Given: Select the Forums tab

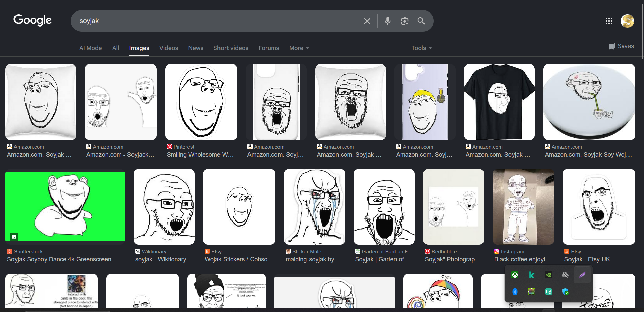Looking at the screenshot, I should [269, 48].
